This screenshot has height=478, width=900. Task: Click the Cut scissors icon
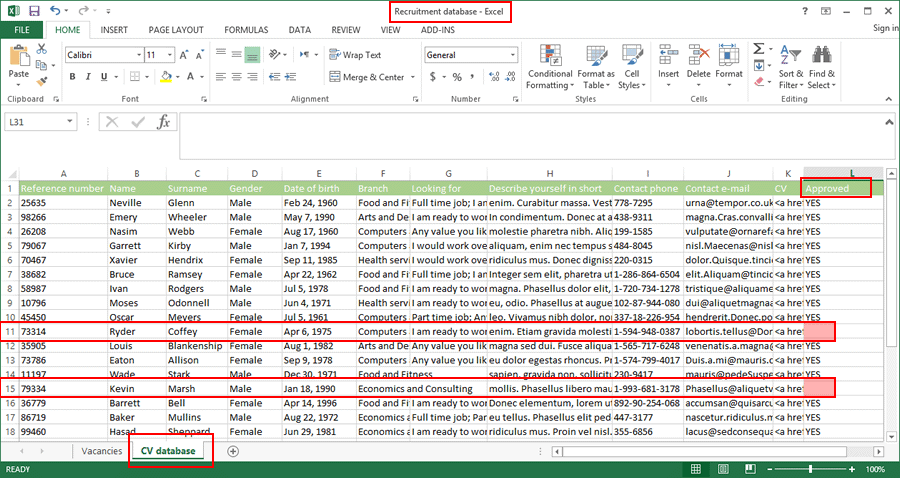(x=41, y=49)
